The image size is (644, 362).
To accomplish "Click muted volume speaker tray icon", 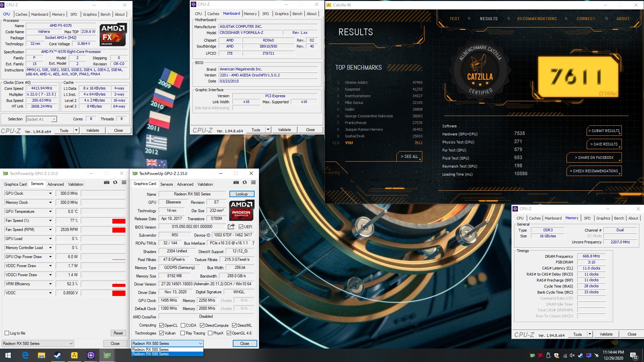I will point(573,355).
